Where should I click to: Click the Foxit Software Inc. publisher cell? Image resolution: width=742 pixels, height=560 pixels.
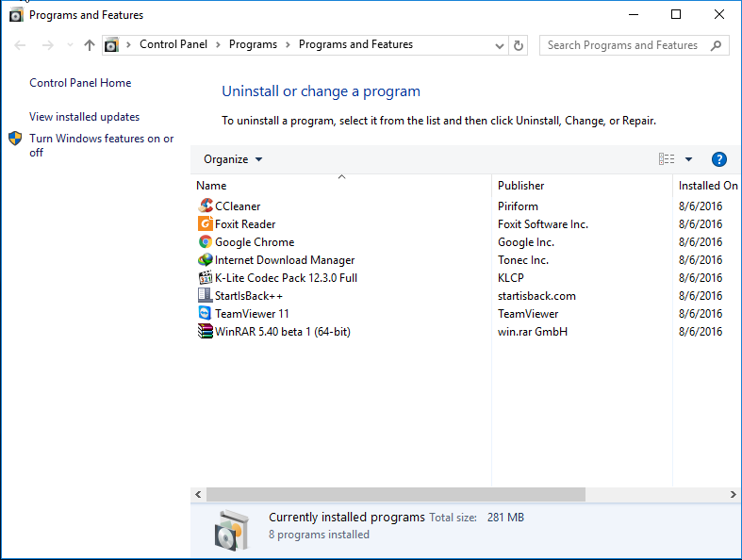tap(543, 223)
